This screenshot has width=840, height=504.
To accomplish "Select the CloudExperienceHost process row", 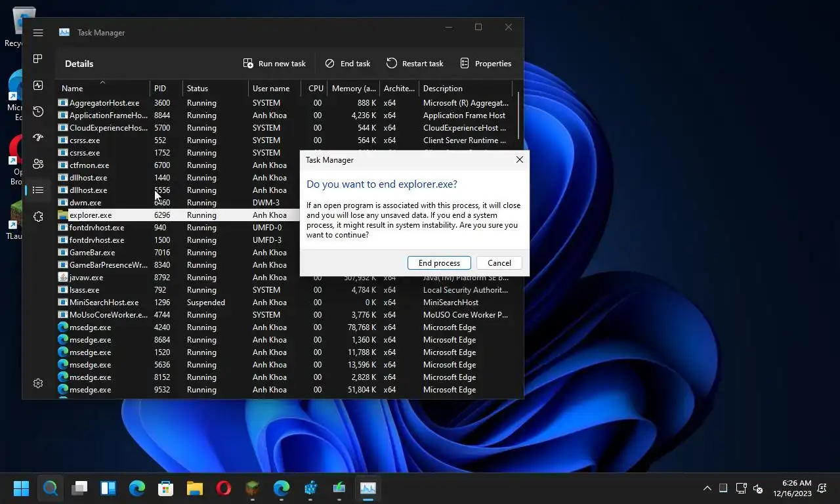I will (286, 128).
